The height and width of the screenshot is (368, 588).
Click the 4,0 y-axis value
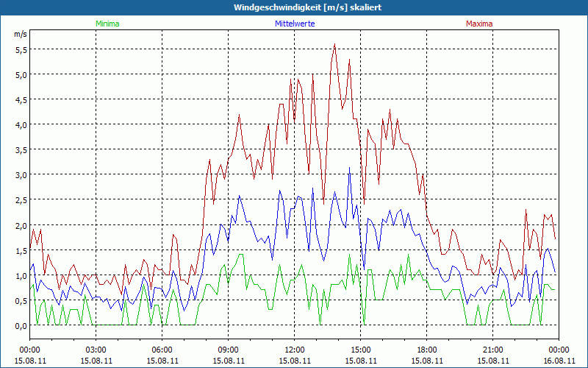click(21, 125)
